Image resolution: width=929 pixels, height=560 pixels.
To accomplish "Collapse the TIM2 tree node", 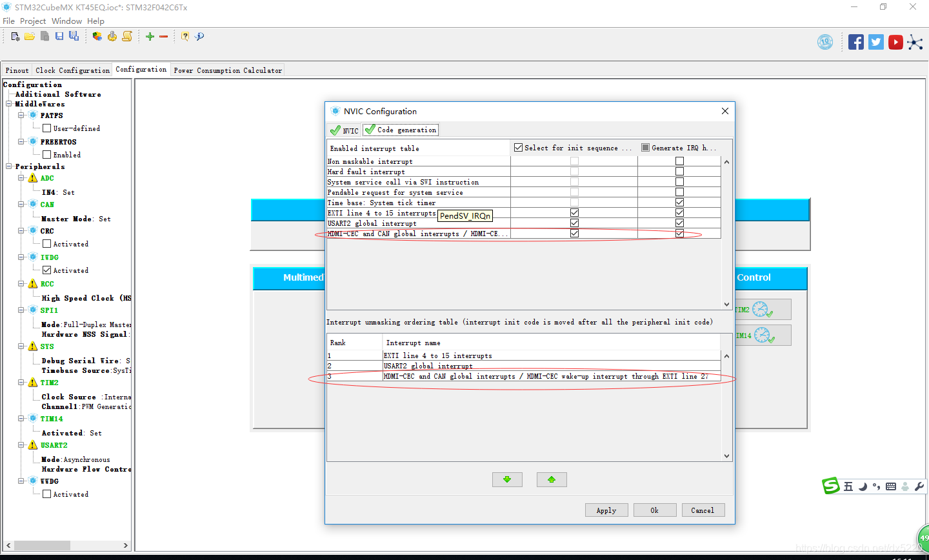I will click(21, 383).
